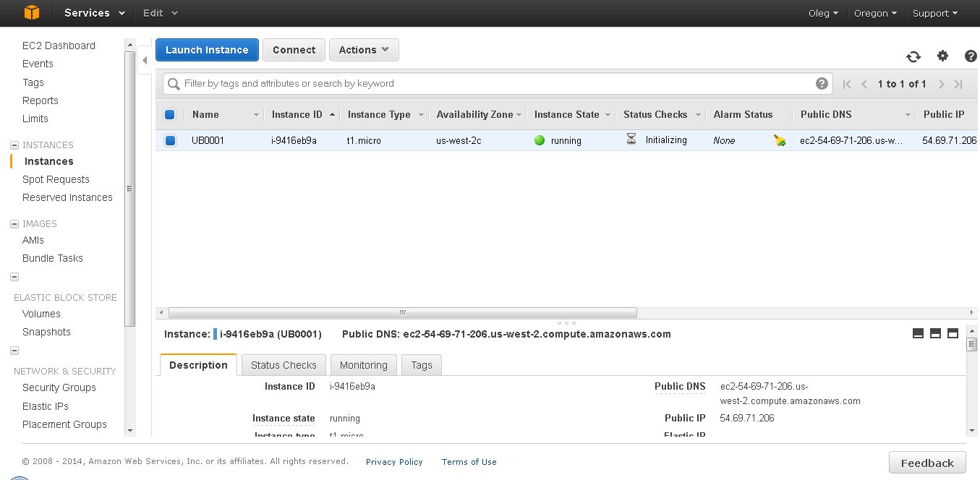Go to the next results page

pyautogui.click(x=941, y=84)
